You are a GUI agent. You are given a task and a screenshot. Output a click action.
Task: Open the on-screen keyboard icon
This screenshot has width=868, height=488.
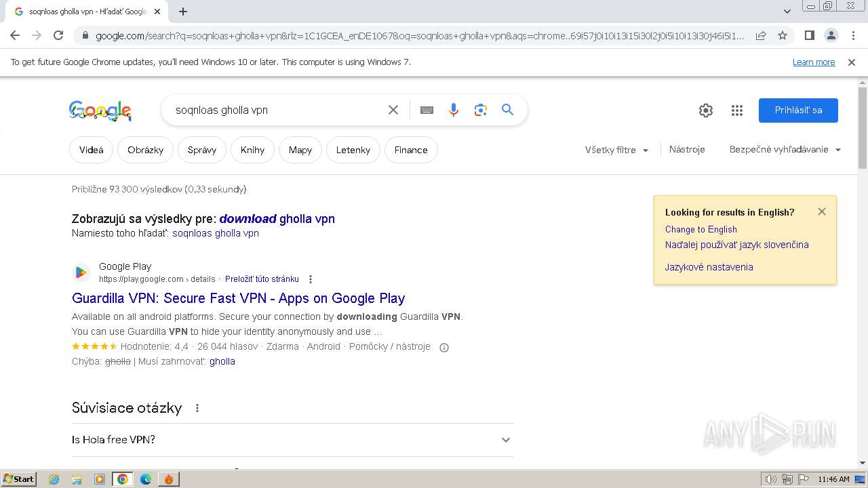pyautogui.click(x=427, y=110)
